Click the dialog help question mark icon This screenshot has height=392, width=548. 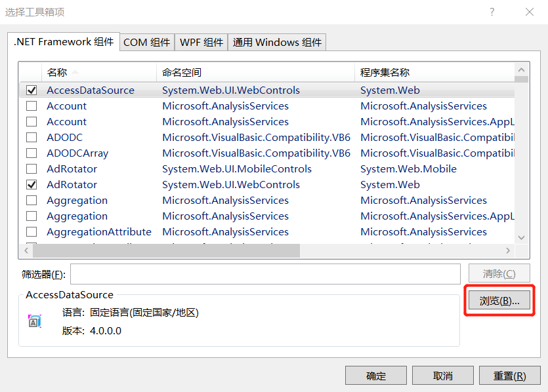tap(492, 13)
